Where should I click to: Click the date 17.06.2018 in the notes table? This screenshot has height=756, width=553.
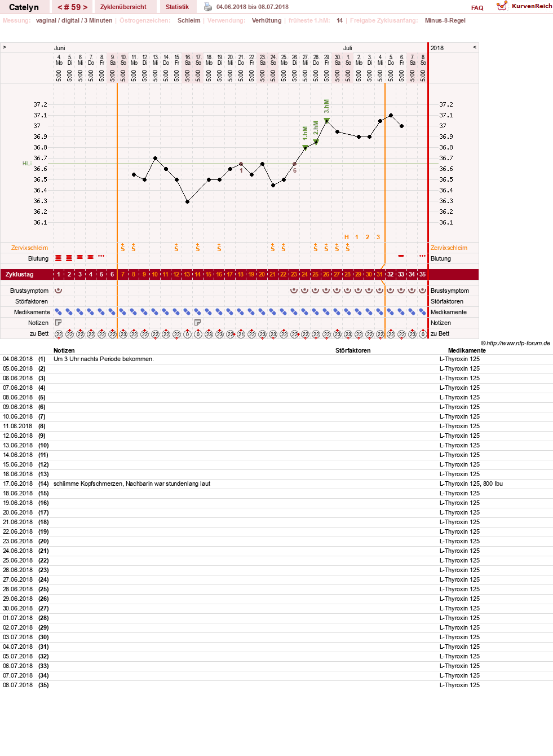tap(17, 484)
